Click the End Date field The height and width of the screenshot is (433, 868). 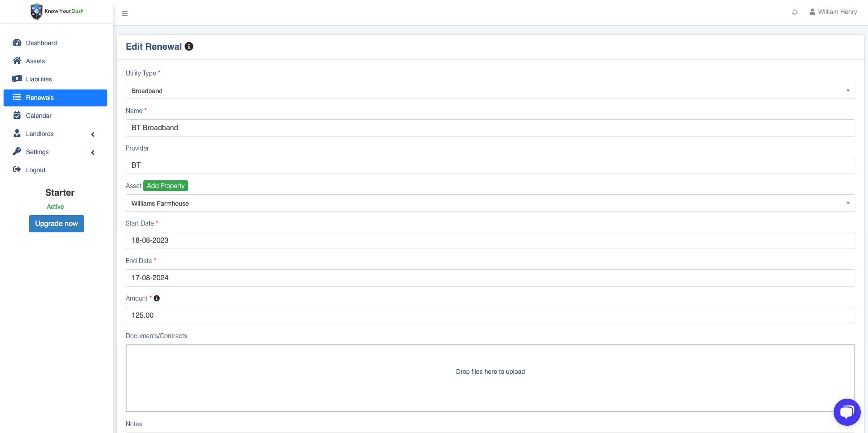[490, 278]
